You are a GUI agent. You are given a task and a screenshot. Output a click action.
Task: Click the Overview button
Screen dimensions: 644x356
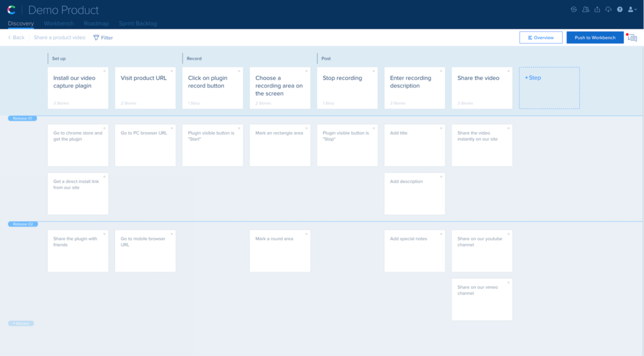540,38
